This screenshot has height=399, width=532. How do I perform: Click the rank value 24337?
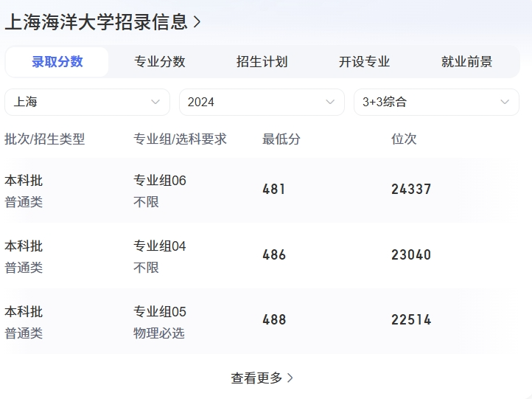point(411,189)
